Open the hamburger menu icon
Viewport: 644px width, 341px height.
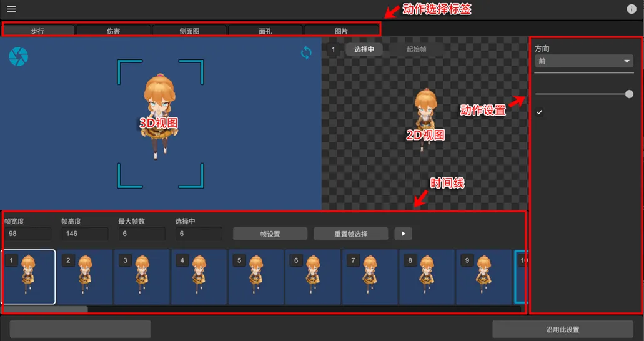pos(11,9)
